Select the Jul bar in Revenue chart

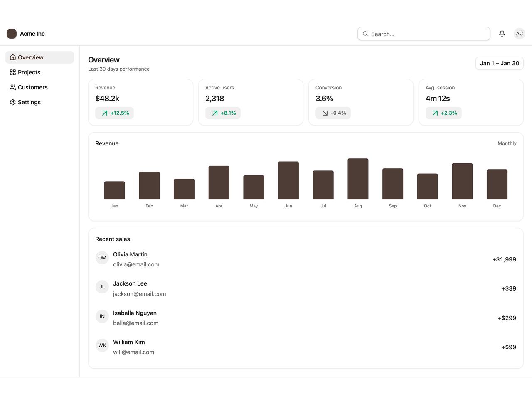pyautogui.click(x=323, y=185)
